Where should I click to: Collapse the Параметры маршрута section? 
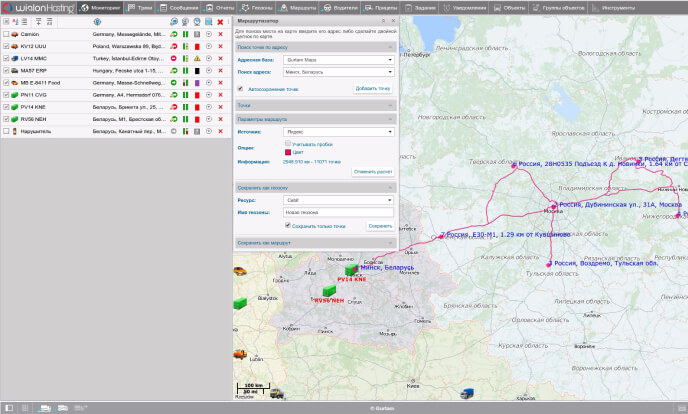pyautogui.click(x=316, y=119)
